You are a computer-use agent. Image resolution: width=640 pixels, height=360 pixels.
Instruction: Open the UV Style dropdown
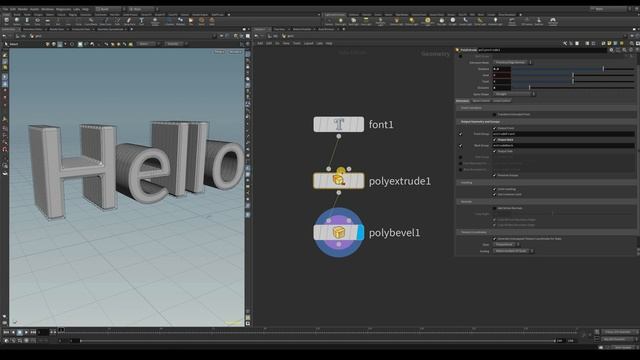coord(506,244)
